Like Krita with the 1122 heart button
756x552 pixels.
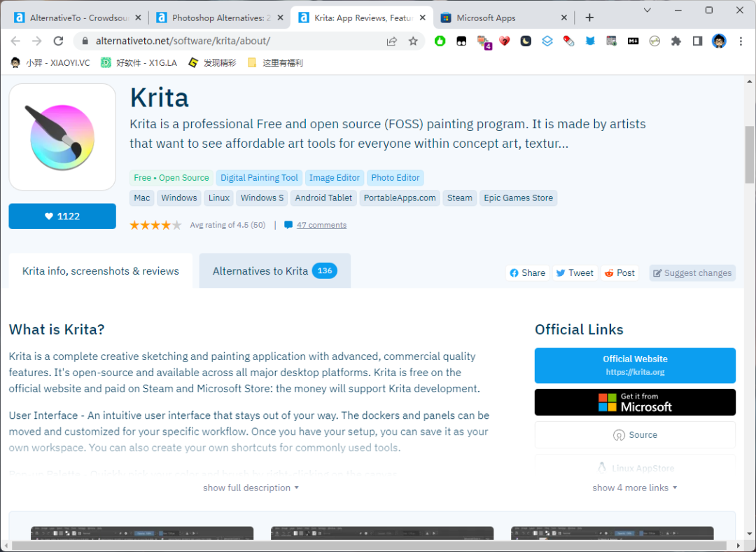[x=62, y=216]
